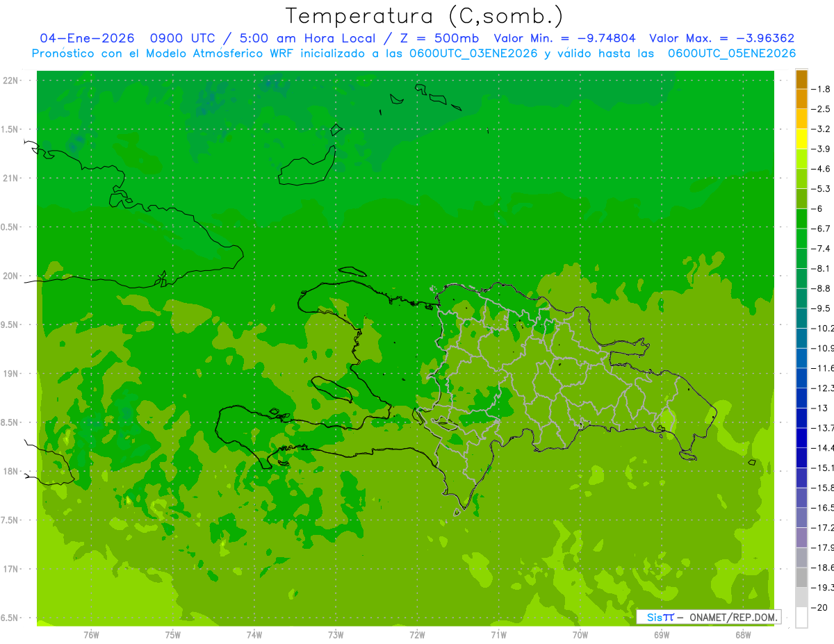Click the '-10.2' legend value
The height and width of the screenshot is (644, 834).
pos(822,328)
